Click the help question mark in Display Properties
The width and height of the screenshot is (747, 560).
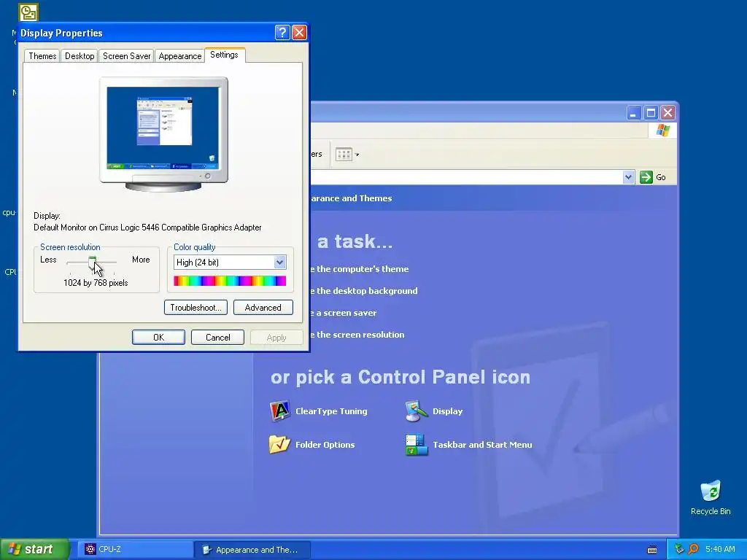click(x=282, y=33)
